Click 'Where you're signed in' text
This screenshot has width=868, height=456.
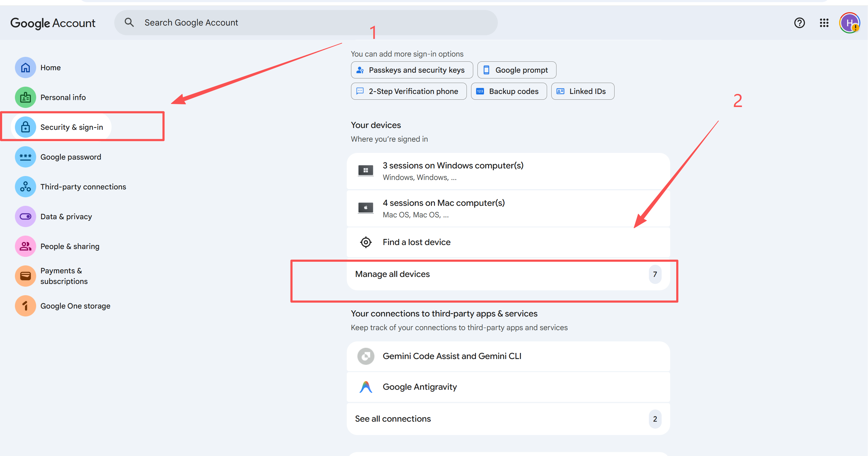[x=389, y=139]
